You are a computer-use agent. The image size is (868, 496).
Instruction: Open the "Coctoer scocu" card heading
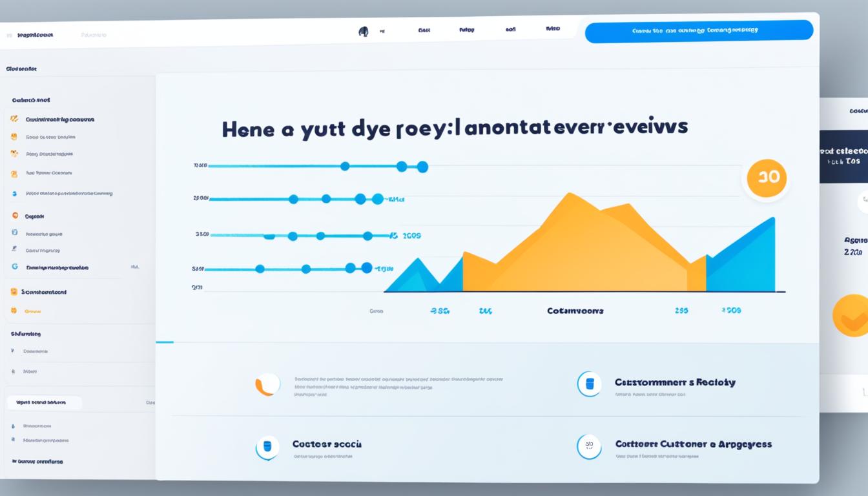[x=327, y=444]
